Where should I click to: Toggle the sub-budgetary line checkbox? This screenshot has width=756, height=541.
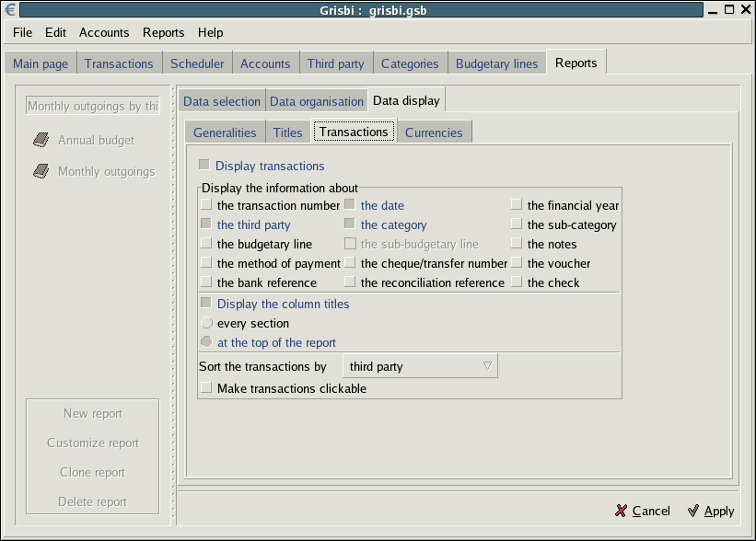click(x=350, y=243)
